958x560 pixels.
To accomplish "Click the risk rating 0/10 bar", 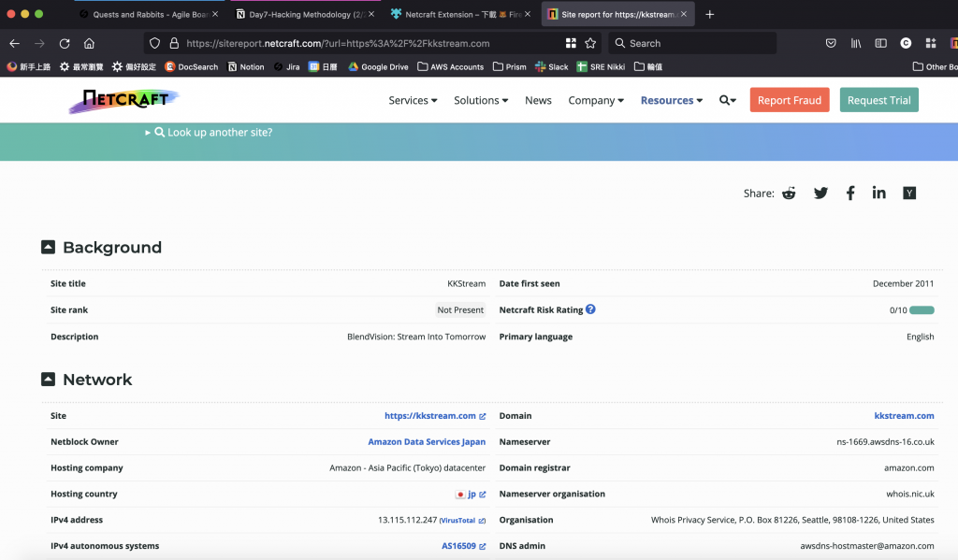I will click(922, 309).
